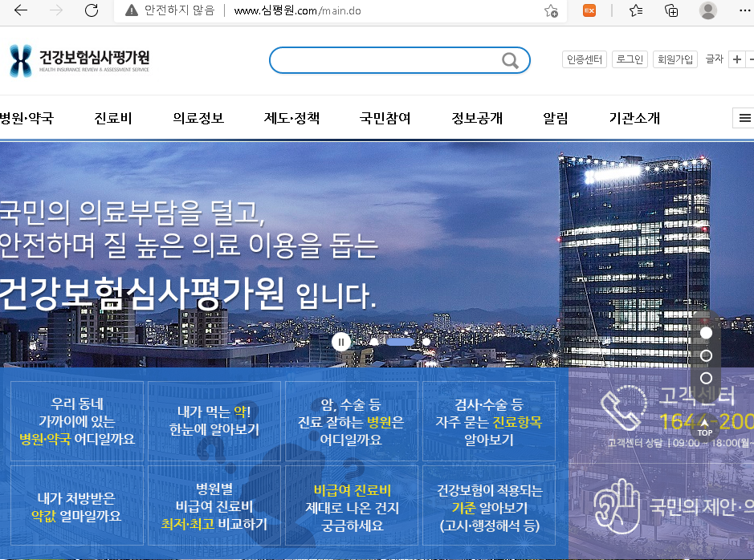The width and height of the screenshot is (754, 560).
Task: Open the full sitemap hamburger menu
Action: point(744,118)
